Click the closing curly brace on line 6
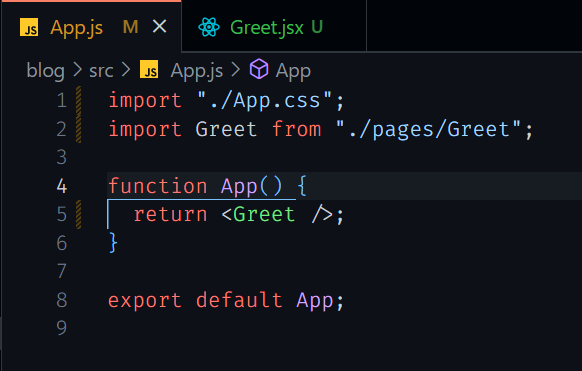 coord(114,243)
